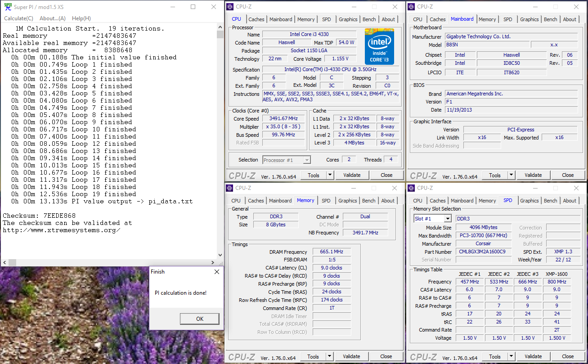The image size is (588, 364).
Task: Open Graphics tab in the Mainboard window
Action: (530, 19)
